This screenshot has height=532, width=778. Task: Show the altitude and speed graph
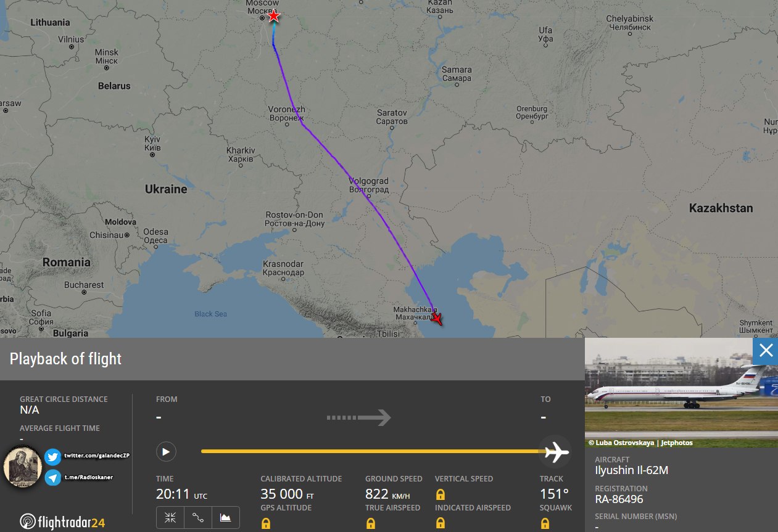coord(225,518)
